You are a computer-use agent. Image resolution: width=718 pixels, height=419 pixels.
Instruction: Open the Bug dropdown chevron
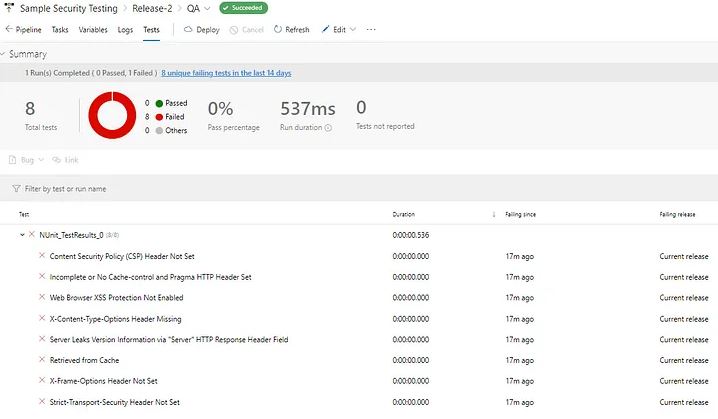41,160
